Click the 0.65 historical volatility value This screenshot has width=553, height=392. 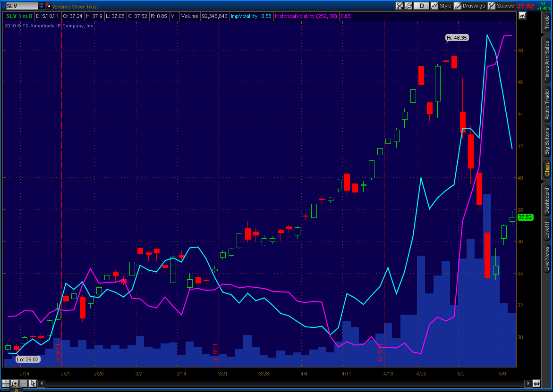click(346, 16)
